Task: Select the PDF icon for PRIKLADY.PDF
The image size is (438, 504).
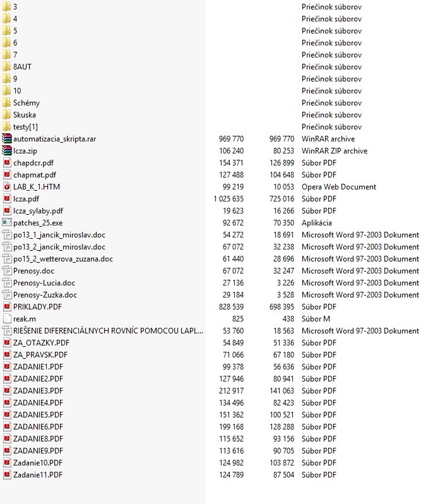Action: [x=7, y=307]
